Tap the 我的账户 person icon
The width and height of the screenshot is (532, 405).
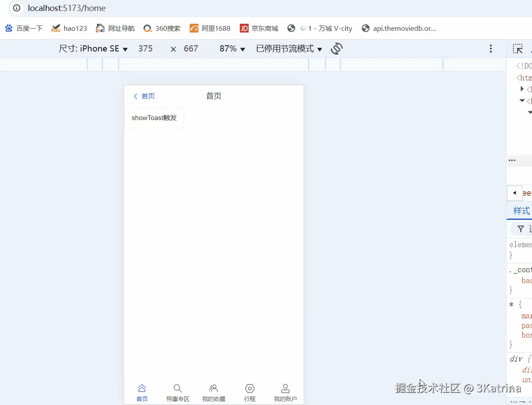click(285, 388)
